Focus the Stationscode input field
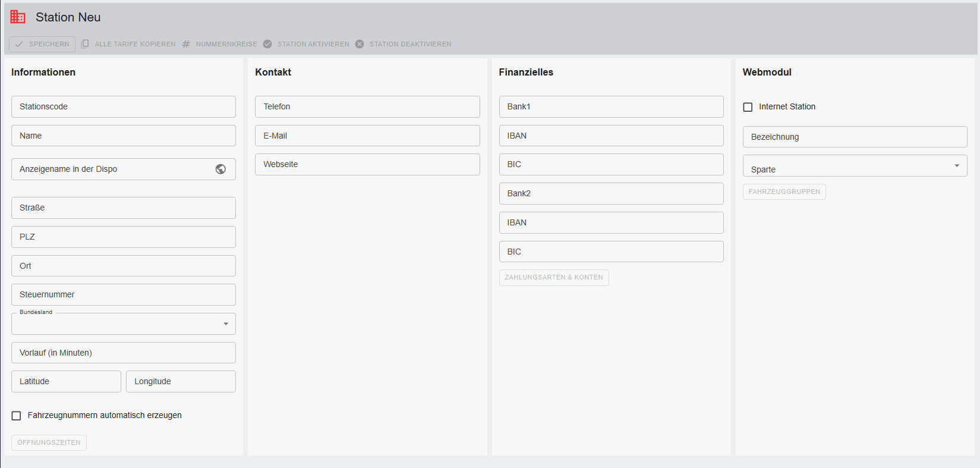The width and height of the screenshot is (980, 468). tap(124, 107)
